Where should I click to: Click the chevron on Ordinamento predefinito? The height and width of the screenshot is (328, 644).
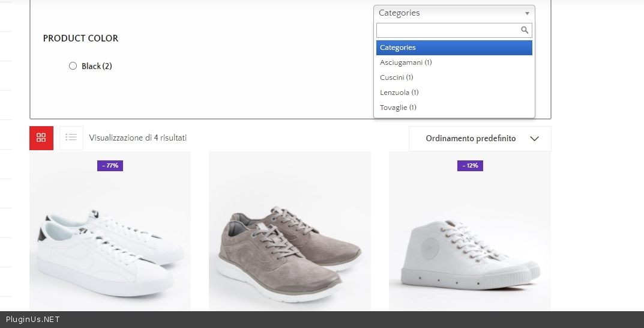click(x=535, y=139)
